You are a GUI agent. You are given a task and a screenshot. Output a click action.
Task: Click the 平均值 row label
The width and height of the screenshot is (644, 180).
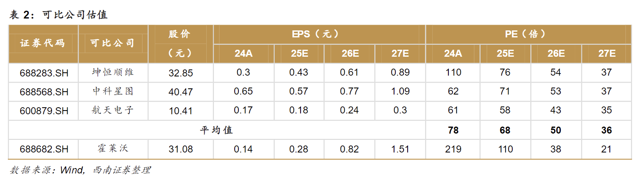pos(217,130)
